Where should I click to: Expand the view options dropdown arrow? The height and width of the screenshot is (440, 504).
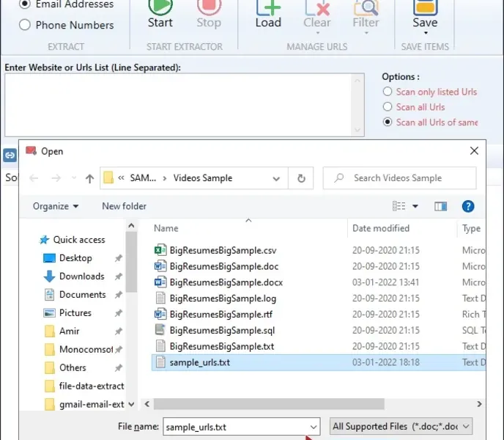click(x=415, y=206)
